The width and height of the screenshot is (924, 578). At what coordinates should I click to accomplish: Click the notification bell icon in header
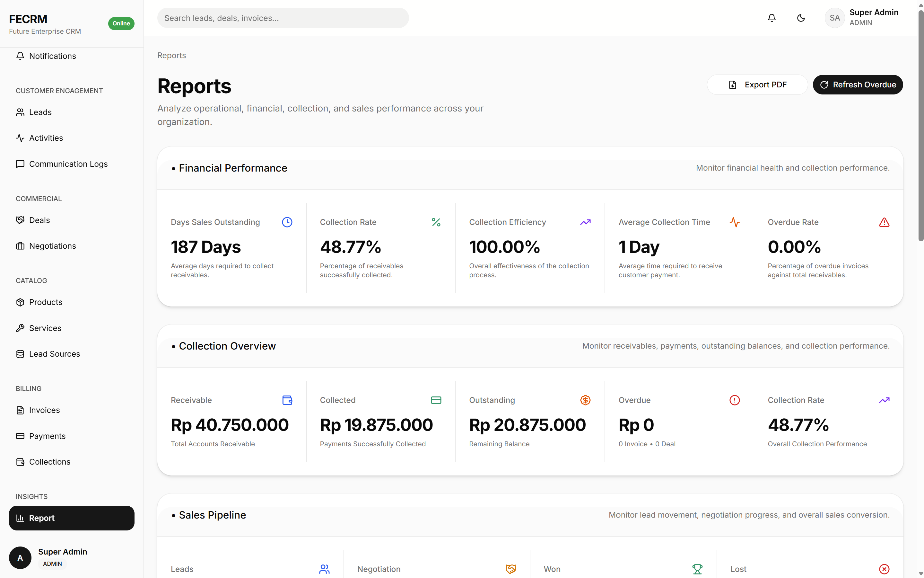(771, 18)
